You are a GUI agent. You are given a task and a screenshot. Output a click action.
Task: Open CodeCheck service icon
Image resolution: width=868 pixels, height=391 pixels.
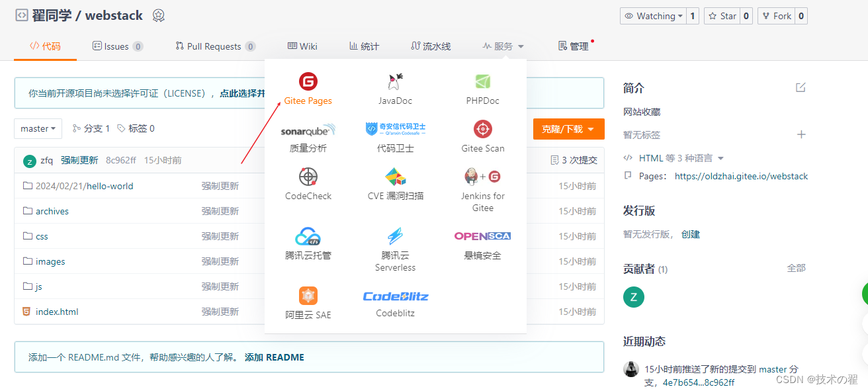pyautogui.click(x=308, y=177)
